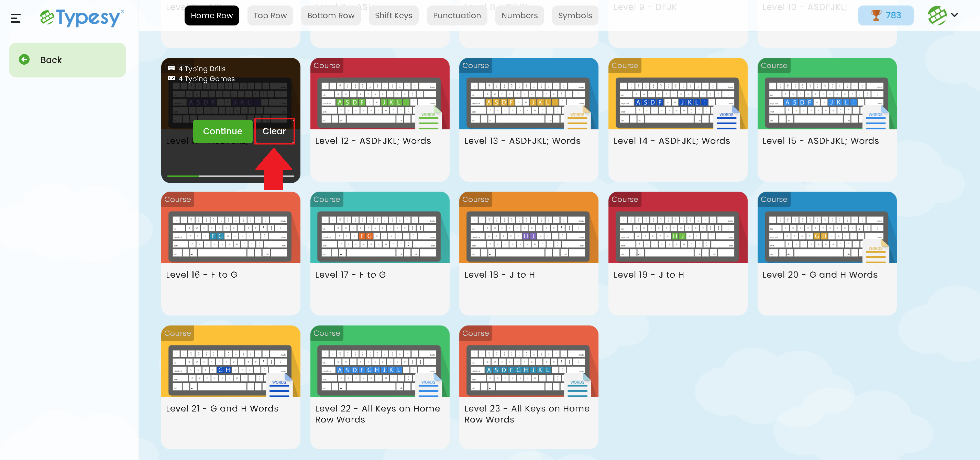Click the WORDS document icon on Level 12
The width and height of the screenshot is (980, 460).
(429, 118)
